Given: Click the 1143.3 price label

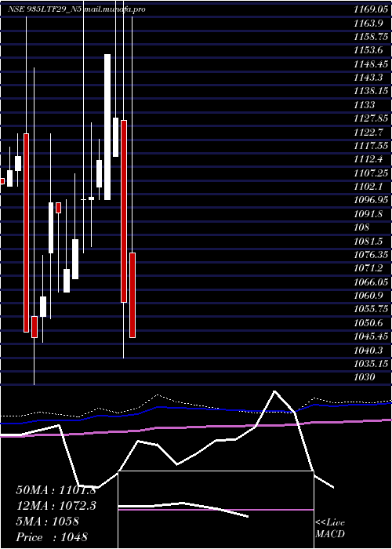Looking at the screenshot, I should (368, 78).
